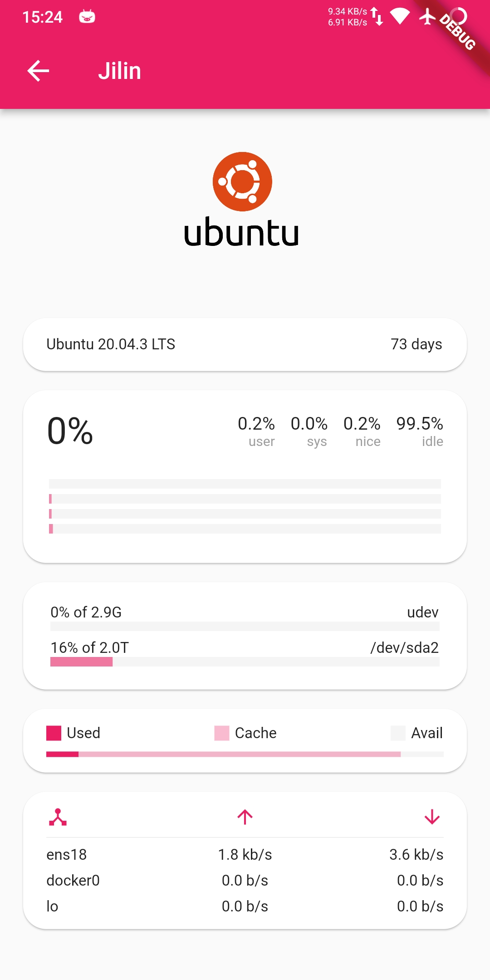Viewport: 490px width, 980px height.
Task: Click the download speed arrow icon
Action: pos(432,817)
